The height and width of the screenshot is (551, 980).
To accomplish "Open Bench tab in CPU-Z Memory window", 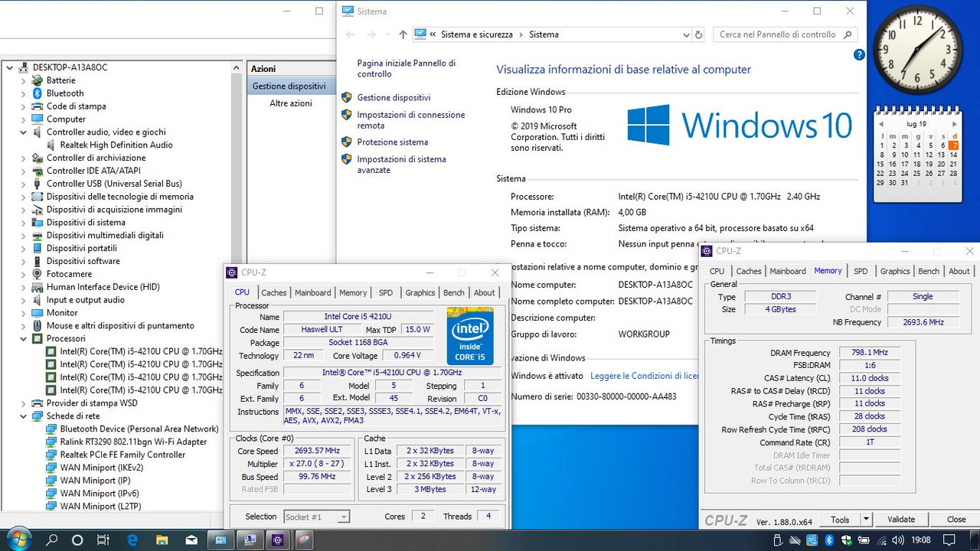I will coord(929,271).
